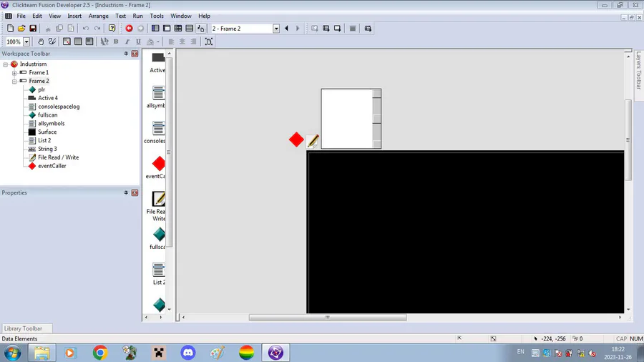Select String 3 in the workspace tree
Image resolution: width=644 pixels, height=362 pixels.
pyautogui.click(x=47, y=149)
